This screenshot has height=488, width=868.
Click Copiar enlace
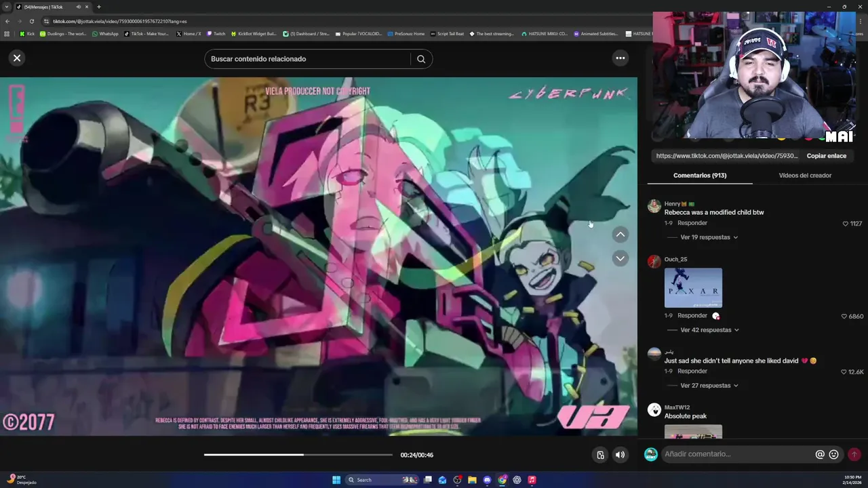pyautogui.click(x=826, y=156)
